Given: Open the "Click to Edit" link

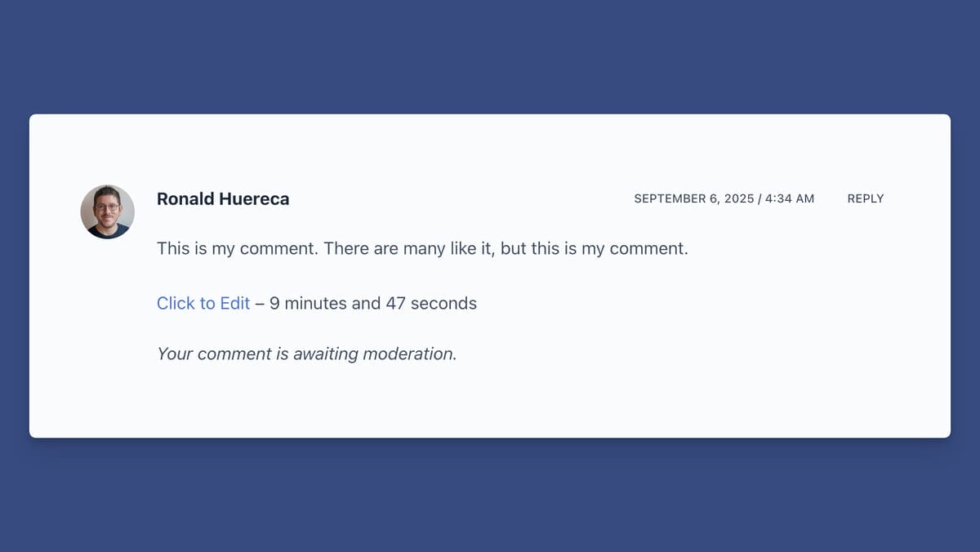Looking at the screenshot, I should 203,304.
